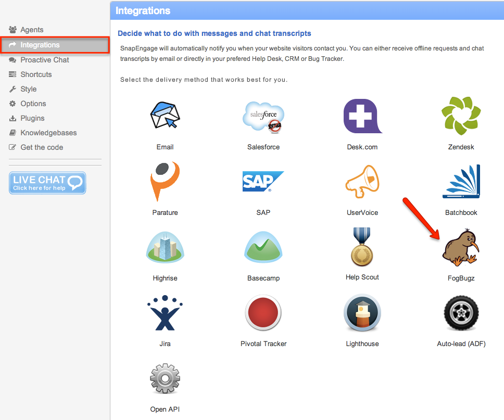
Task: Click the 'Select the delivery method' text
Action: pos(204,80)
